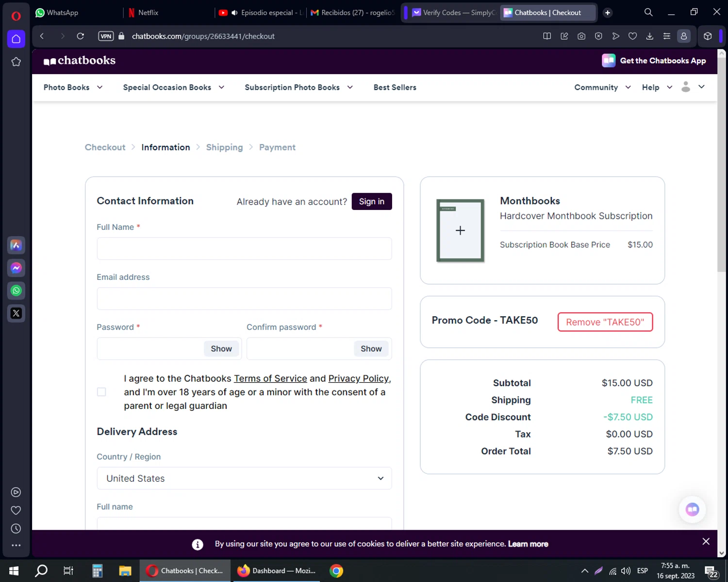Switch to Firefox Dashboard window in taskbar
Screen dimensions: 728x582
(276, 571)
